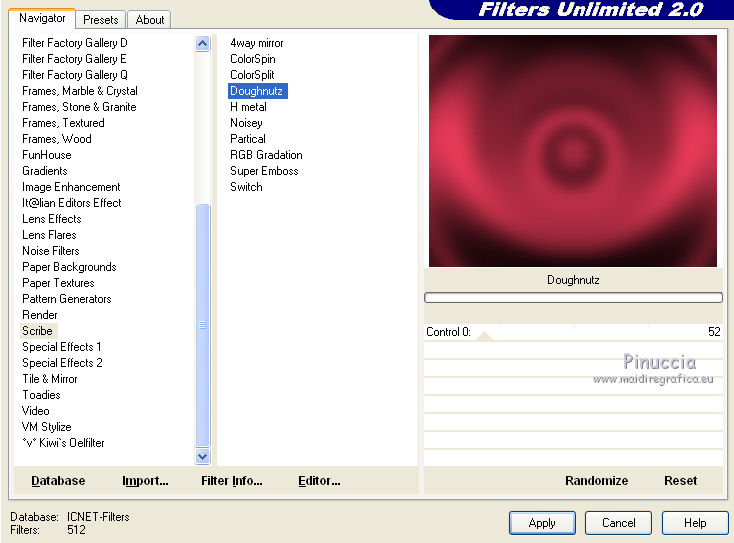Image resolution: width=734 pixels, height=543 pixels.
Task: Select Pattern Generators category
Action: tap(66, 299)
